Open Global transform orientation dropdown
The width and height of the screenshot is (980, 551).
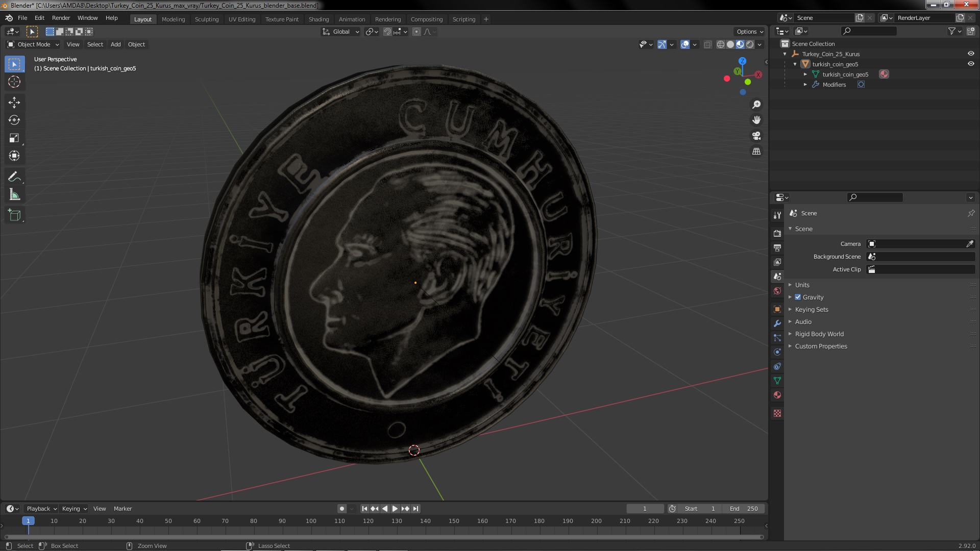click(x=340, y=32)
